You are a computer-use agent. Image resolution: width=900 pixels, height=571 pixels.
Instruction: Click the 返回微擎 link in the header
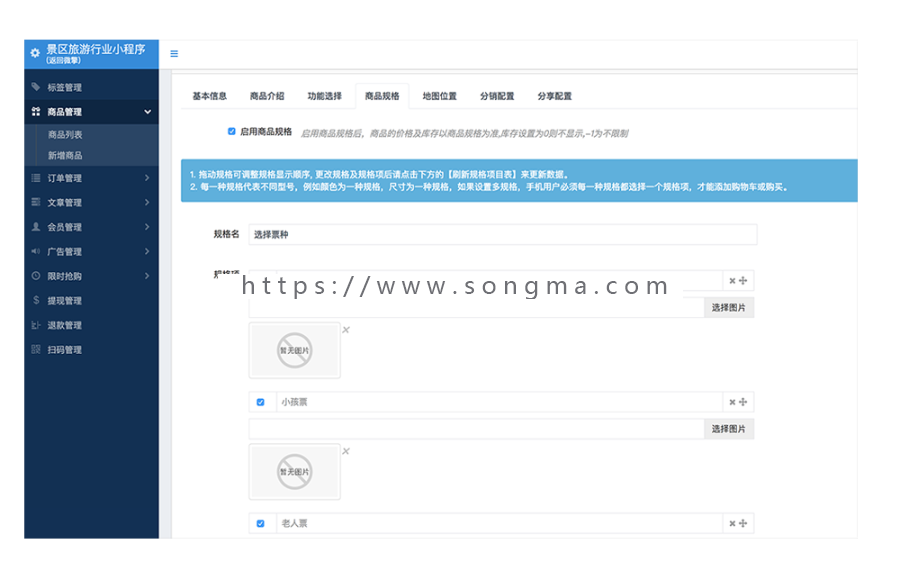[x=64, y=60]
